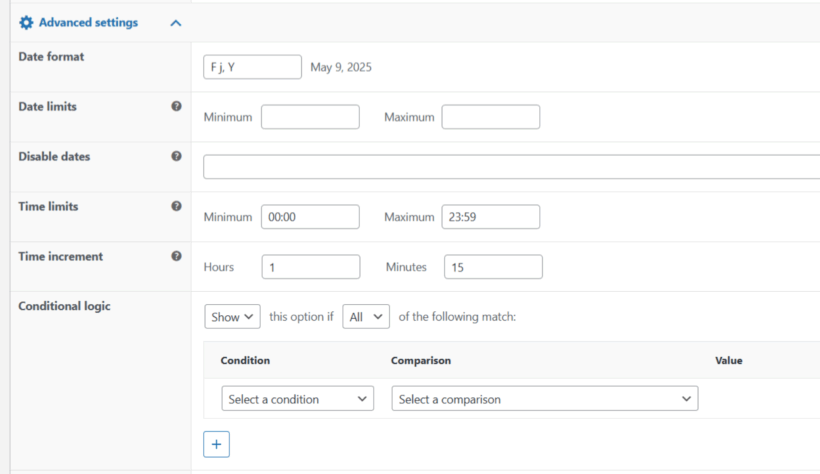Collapse the Advanced settings section chevron
This screenshot has width=820, height=474.
[x=176, y=23]
